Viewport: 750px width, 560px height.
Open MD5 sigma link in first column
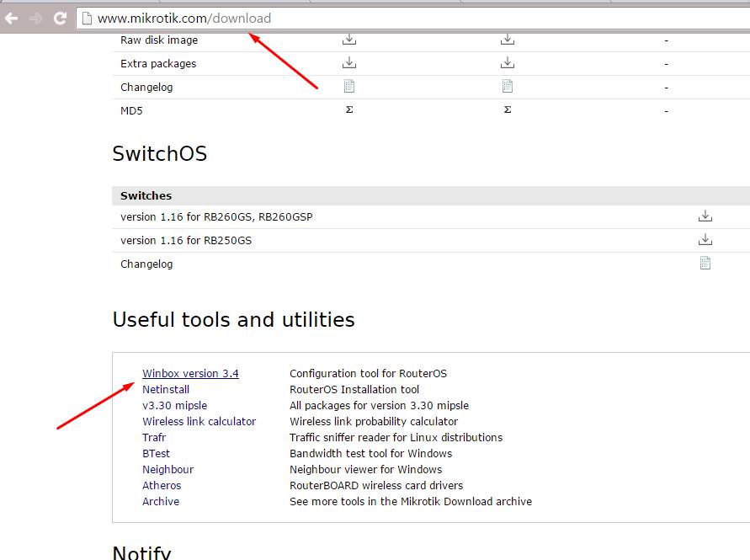point(349,110)
